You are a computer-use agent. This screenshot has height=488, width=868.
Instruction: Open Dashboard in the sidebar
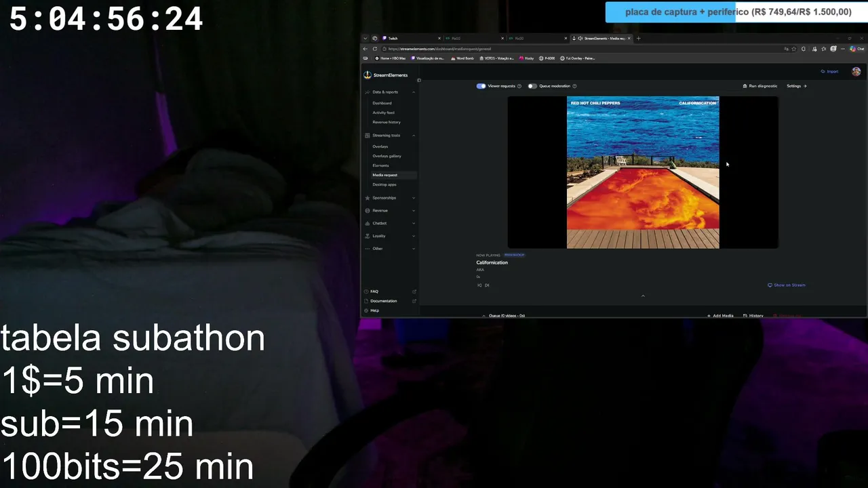click(x=382, y=103)
